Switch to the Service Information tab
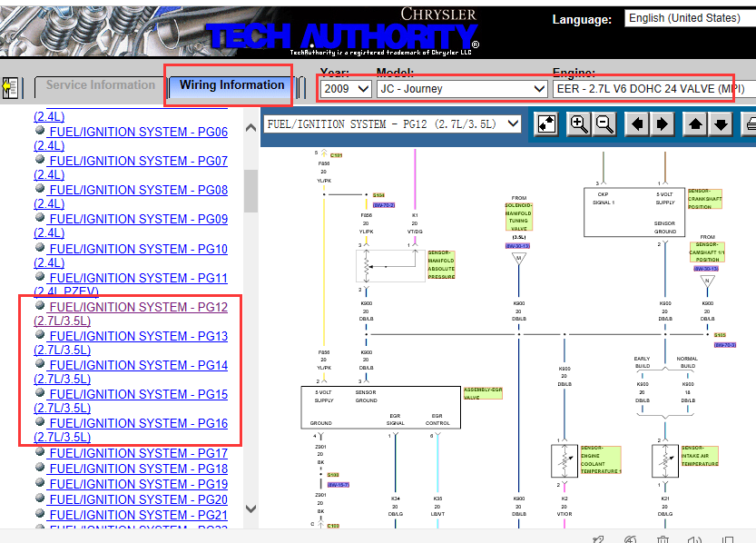The width and height of the screenshot is (756, 543). (100, 85)
